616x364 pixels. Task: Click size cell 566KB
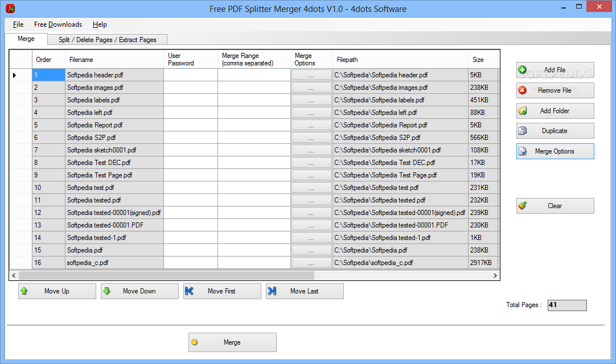483,138
